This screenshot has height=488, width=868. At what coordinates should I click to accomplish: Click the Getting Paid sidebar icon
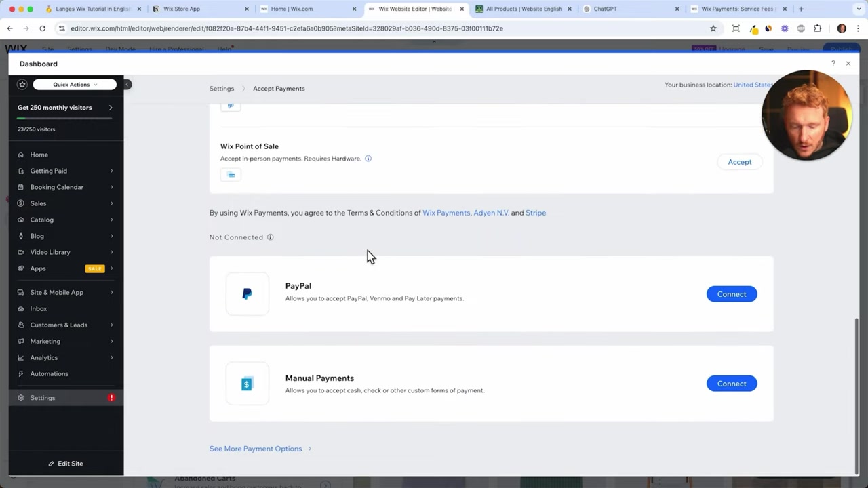point(21,171)
